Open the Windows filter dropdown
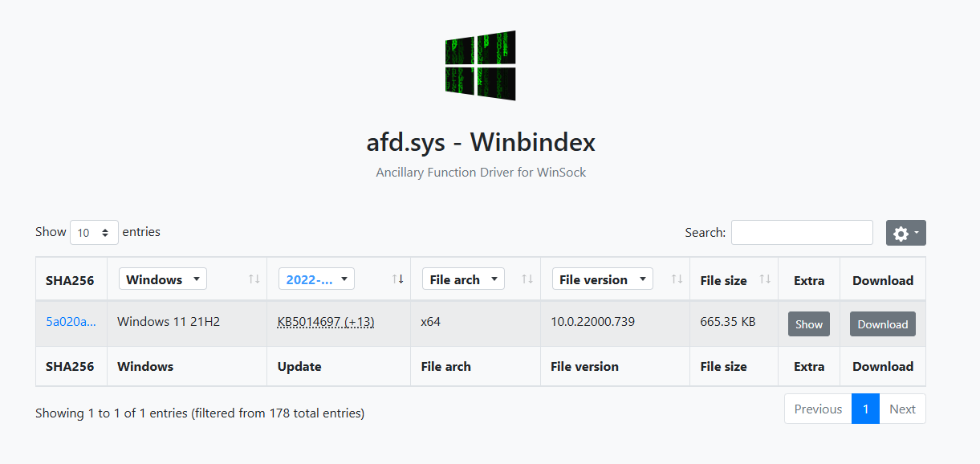This screenshot has width=980, height=464. 163,279
